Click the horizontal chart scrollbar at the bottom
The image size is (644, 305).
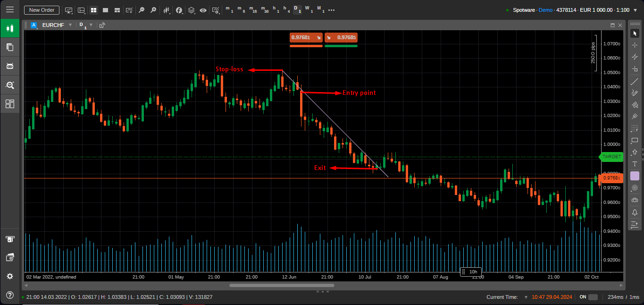pyautogui.click(x=281, y=285)
